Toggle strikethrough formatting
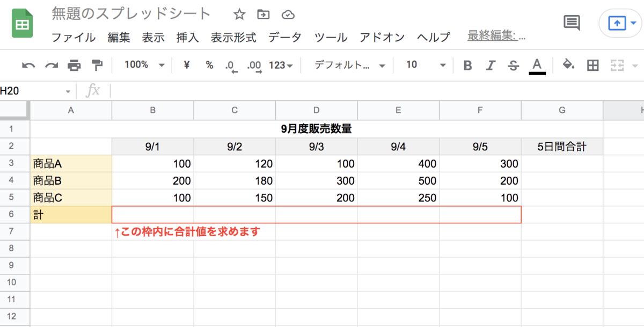 pos(513,65)
